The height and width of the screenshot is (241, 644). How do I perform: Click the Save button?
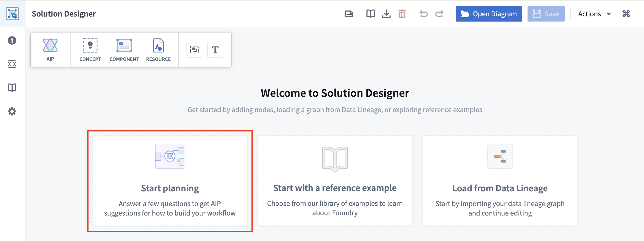coord(546,14)
